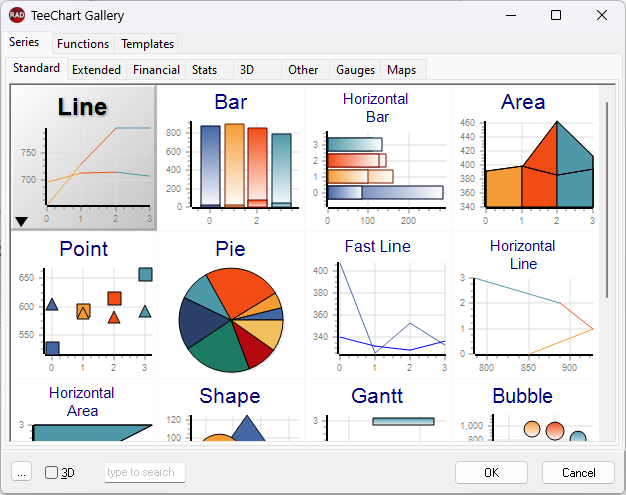Close the TeeChart Gallery window
Screen dimensions: 626x495
click(602, 16)
